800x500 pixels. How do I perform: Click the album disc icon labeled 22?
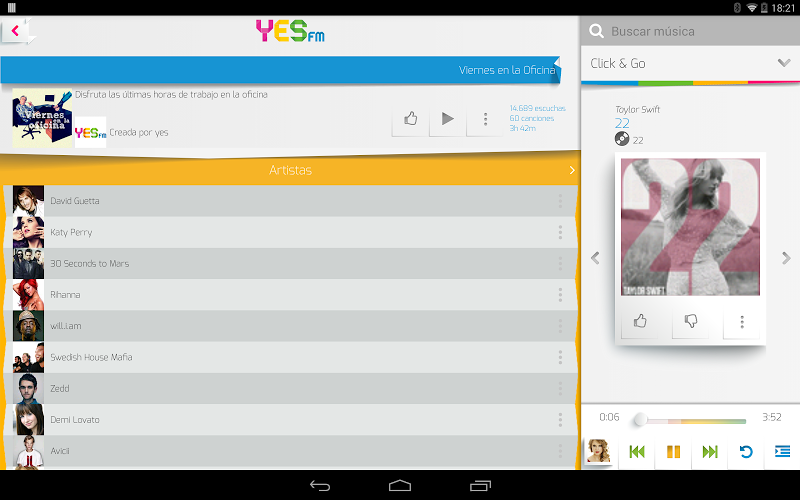click(622, 139)
